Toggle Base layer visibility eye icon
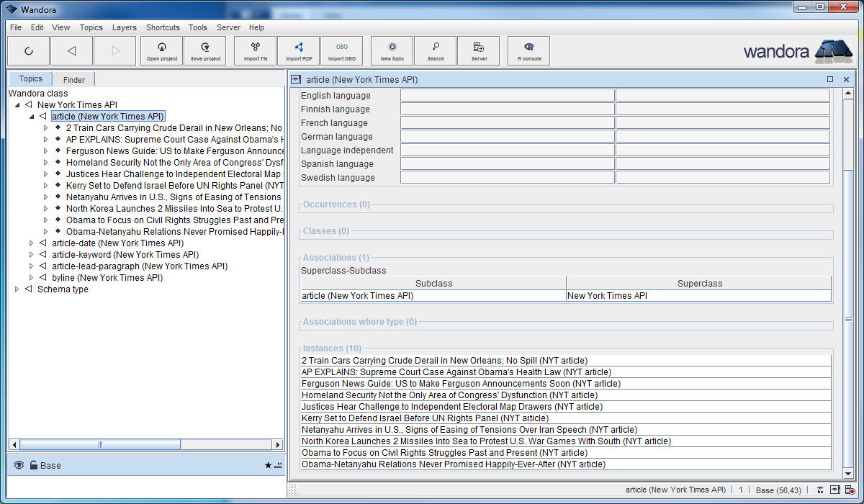The image size is (864, 504). point(19,466)
